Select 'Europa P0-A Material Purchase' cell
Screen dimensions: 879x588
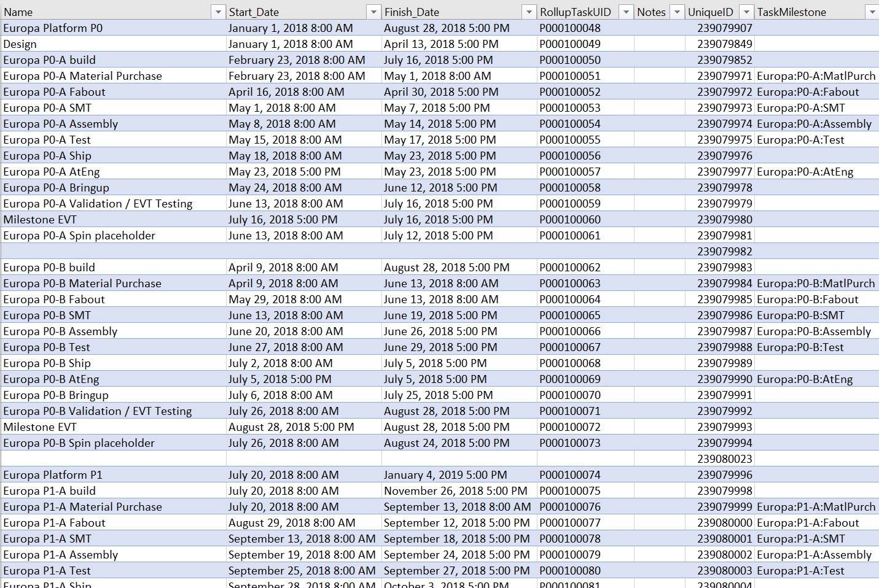(x=114, y=75)
